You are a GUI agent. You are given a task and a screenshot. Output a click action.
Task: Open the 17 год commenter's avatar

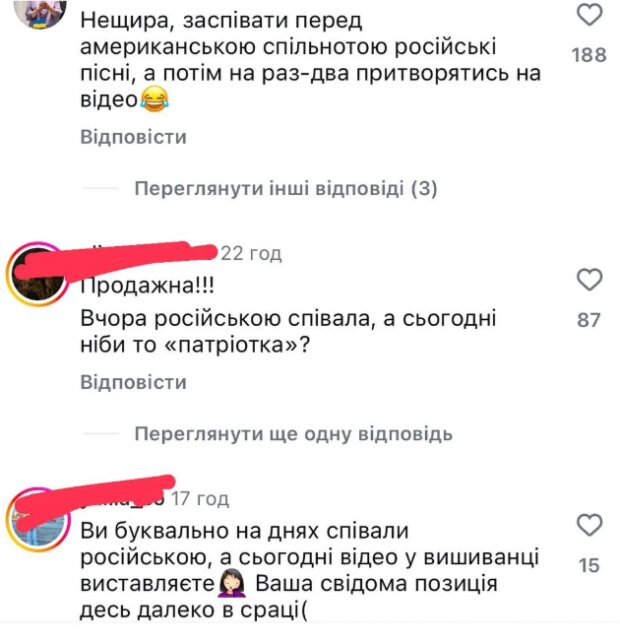38,519
